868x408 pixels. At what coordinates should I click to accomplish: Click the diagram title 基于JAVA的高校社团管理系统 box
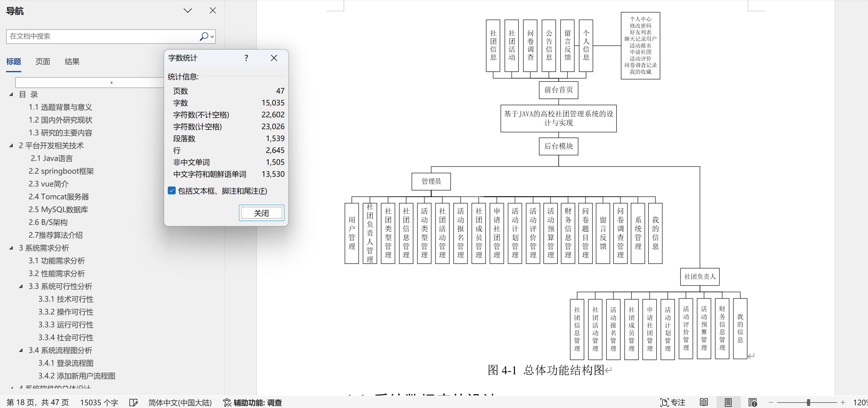559,118
